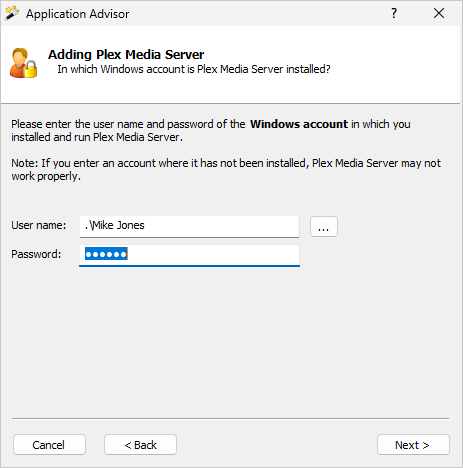
Task: Click Next to continue the wizard
Action: [x=413, y=445]
